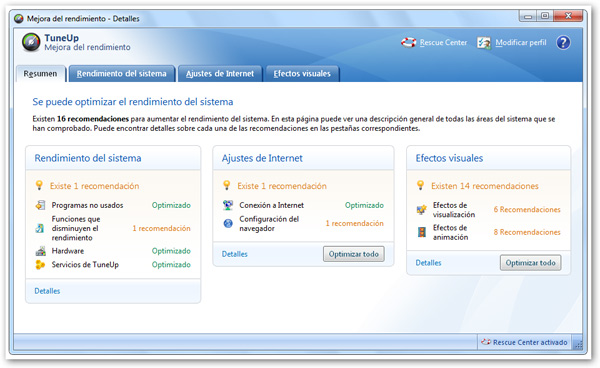Click the Modificar perfil icon
The width and height of the screenshot is (600, 368).
point(484,42)
